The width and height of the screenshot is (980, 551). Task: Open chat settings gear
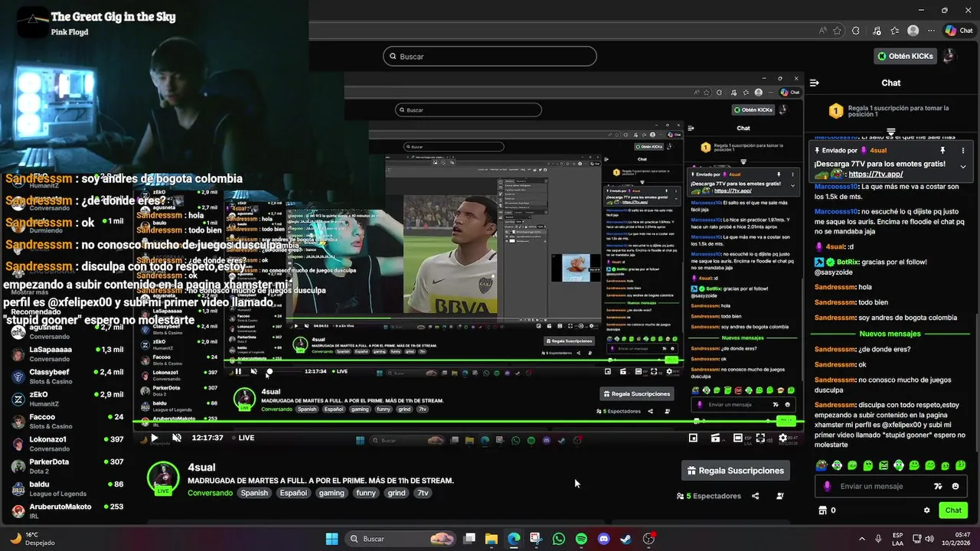point(926,510)
